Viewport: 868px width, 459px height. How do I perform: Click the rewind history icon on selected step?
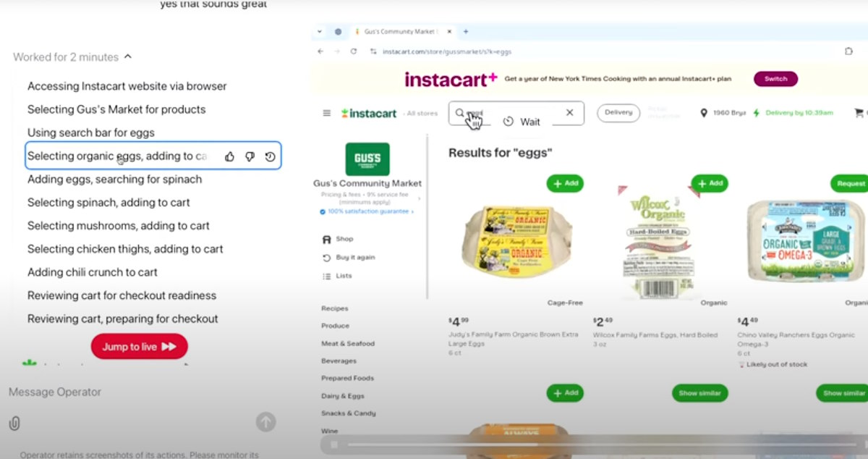pyautogui.click(x=270, y=156)
